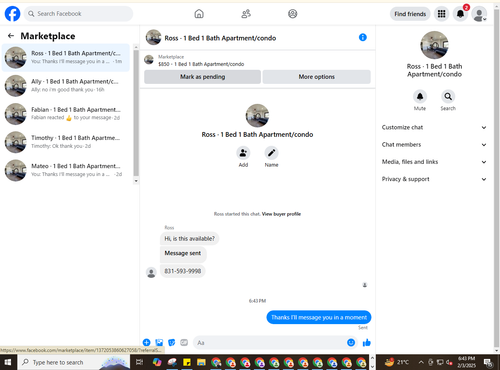Image resolution: width=500 pixels, height=370 pixels.
Task: Choose a sticker from the composer
Action: pyautogui.click(x=172, y=342)
